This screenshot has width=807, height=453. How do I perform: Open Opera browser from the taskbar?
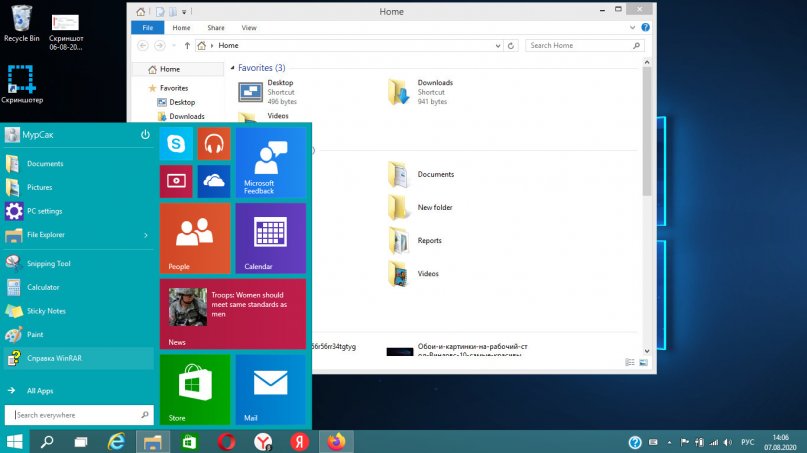click(226, 441)
